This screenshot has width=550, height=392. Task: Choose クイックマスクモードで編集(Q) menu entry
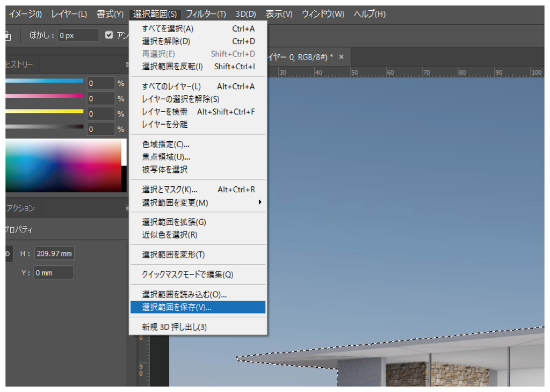198,274
